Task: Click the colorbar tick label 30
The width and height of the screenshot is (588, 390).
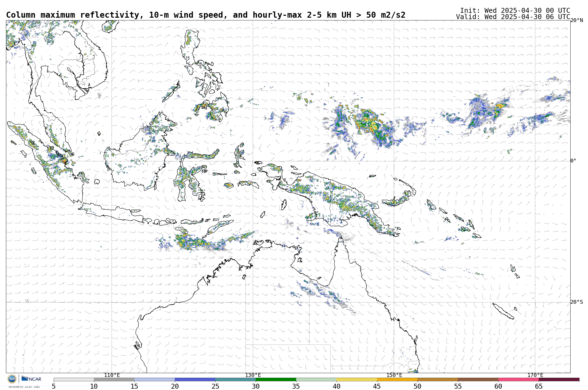Action: 256,386
